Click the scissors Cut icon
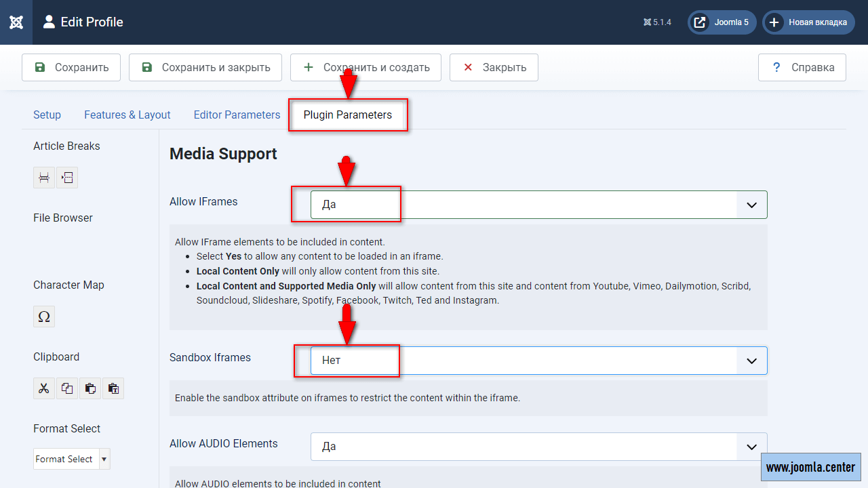Image resolution: width=868 pixels, height=488 pixels. click(44, 388)
